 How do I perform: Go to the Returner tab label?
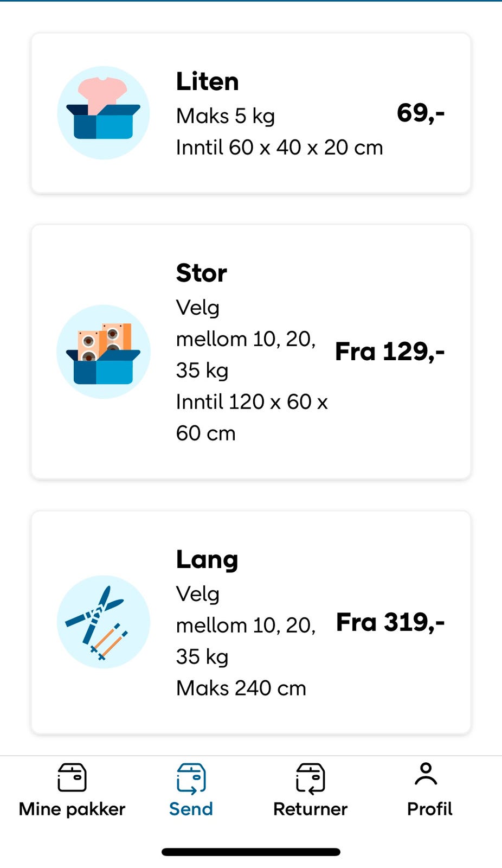point(310,809)
